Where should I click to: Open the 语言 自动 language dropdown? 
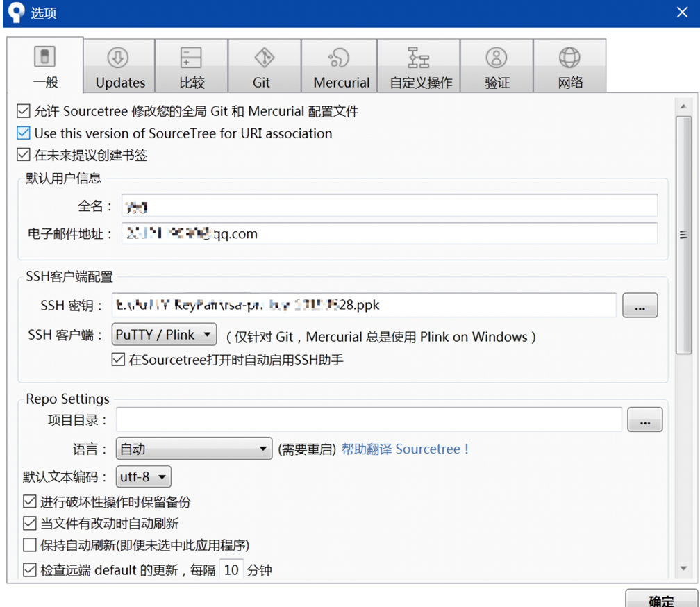tap(194, 449)
